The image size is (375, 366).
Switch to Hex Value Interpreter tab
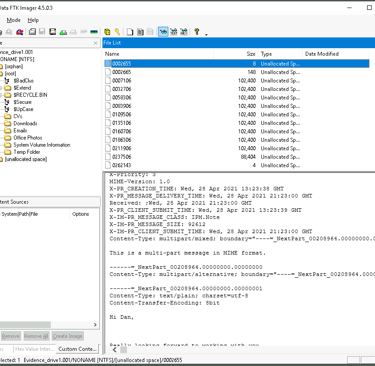(34, 349)
